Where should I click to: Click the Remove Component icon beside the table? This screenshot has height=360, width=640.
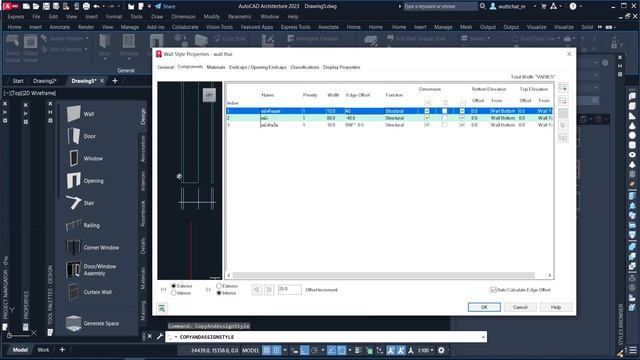coord(563,100)
